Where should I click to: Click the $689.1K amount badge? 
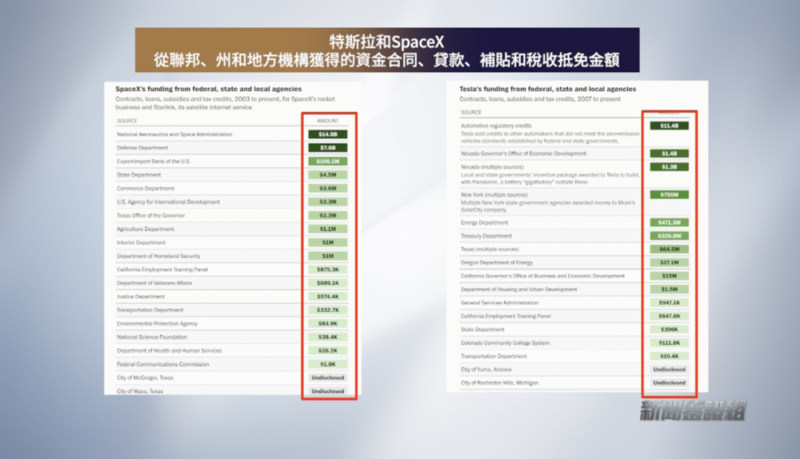[x=328, y=283]
